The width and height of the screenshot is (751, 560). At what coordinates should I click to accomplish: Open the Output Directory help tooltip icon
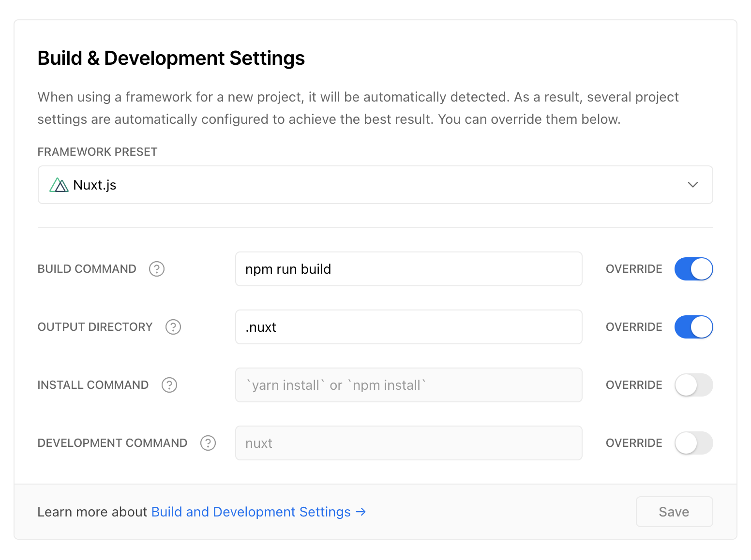pos(173,327)
